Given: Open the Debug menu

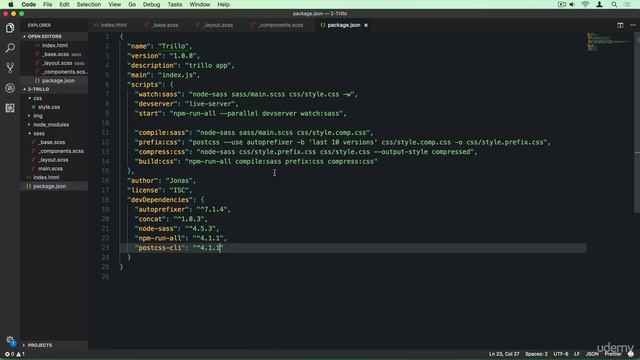Looking at the screenshot, I should 151,4.
